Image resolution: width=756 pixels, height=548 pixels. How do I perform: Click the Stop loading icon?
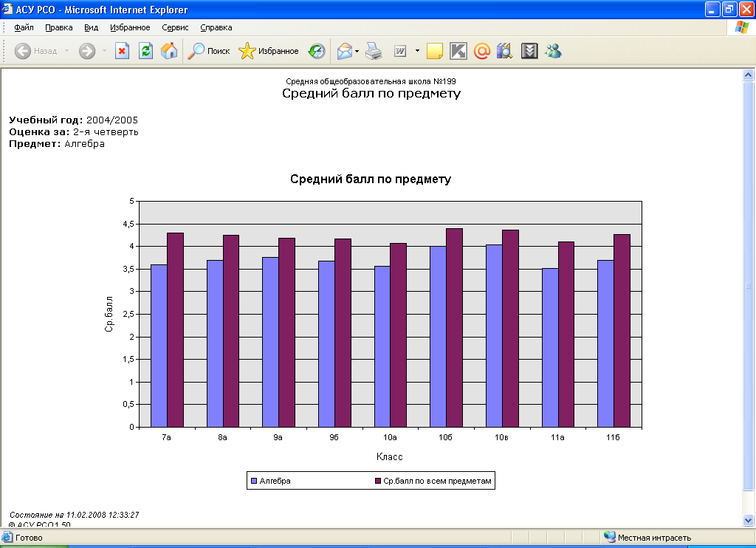pyautogui.click(x=123, y=51)
